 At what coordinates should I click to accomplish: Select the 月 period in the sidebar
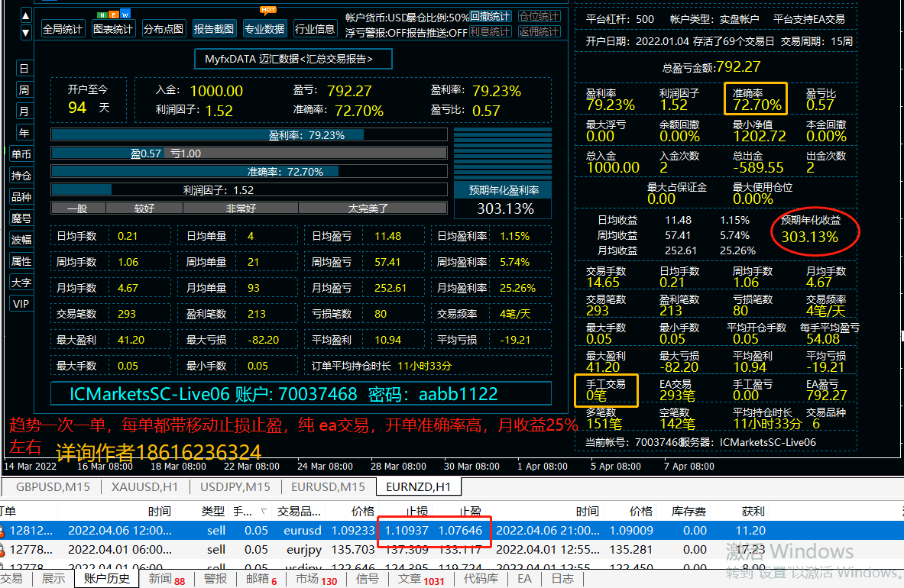[24, 111]
